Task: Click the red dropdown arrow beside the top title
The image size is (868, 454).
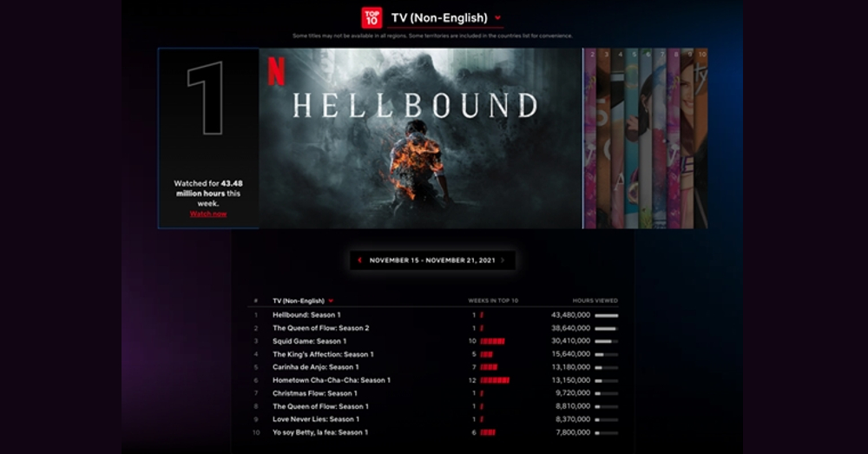Action: 497,17
